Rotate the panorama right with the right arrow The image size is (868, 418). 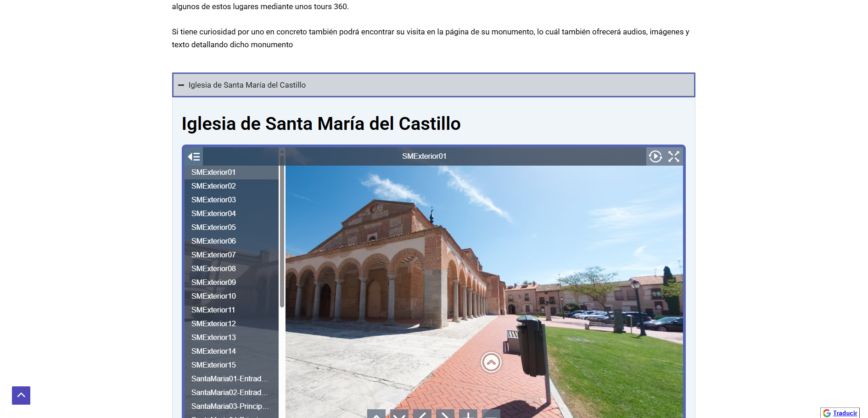[x=445, y=413]
